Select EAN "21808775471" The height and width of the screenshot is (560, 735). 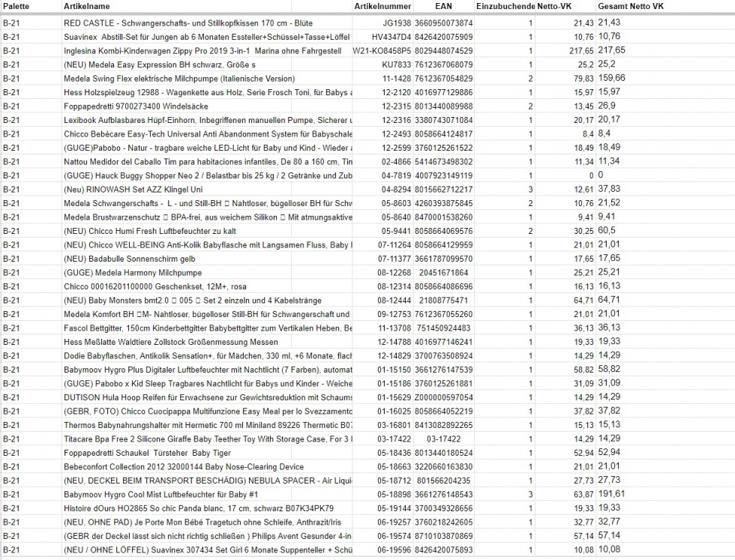point(443,301)
